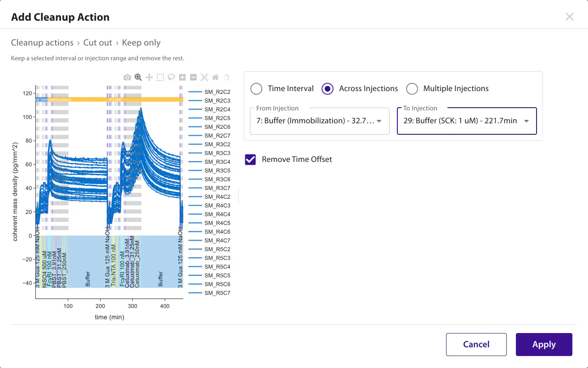
Task: Go back to Cleanup actions breadcrumb
Action: tap(42, 43)
